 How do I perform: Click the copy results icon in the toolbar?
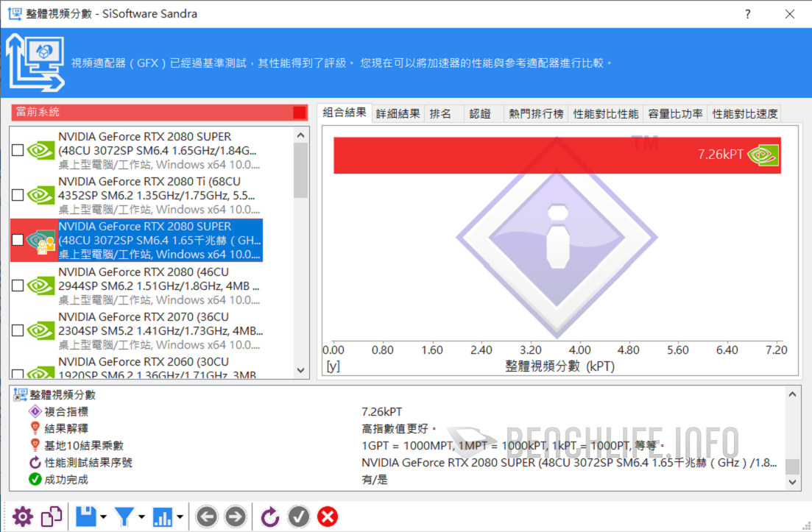pyautogui.click(x=52, y=517)
